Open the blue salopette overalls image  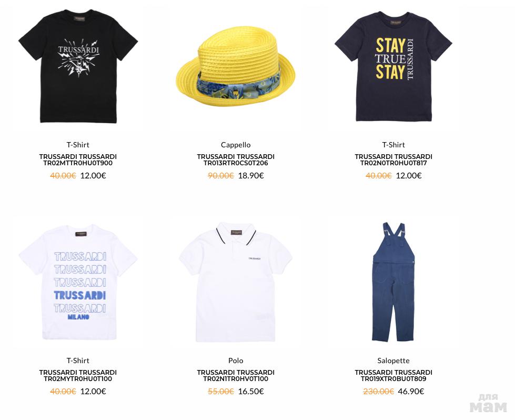(x=393, y=282)
